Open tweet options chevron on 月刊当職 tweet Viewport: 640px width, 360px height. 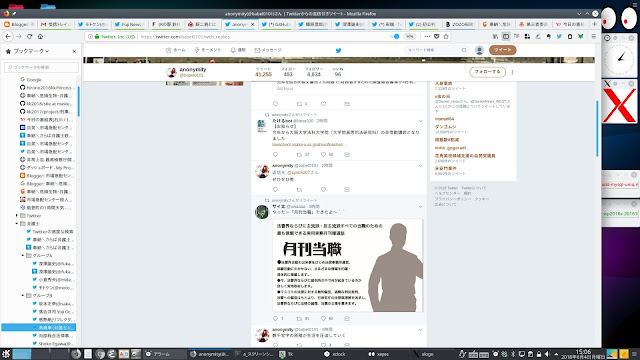pyautogui.click(x=420, y=207)
